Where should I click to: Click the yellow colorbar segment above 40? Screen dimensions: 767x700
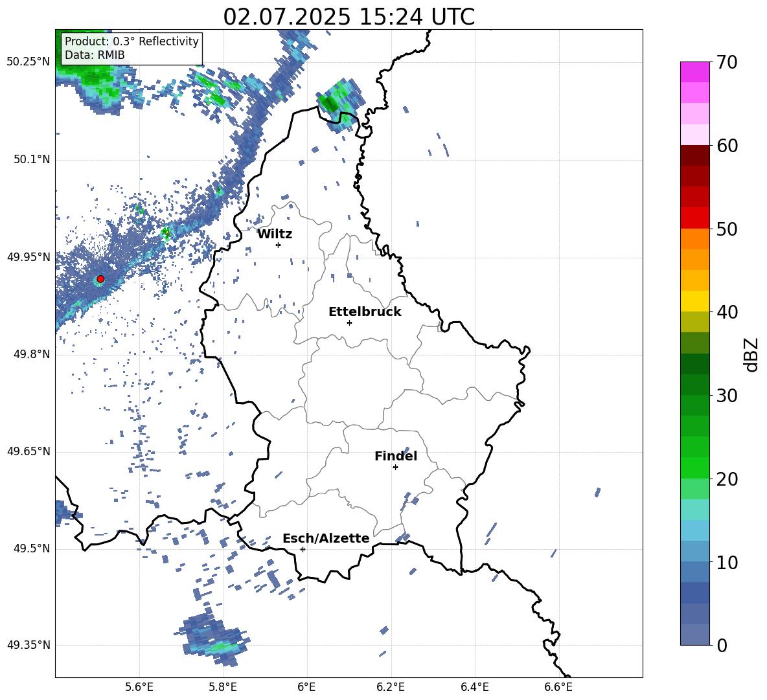(695, 301)
